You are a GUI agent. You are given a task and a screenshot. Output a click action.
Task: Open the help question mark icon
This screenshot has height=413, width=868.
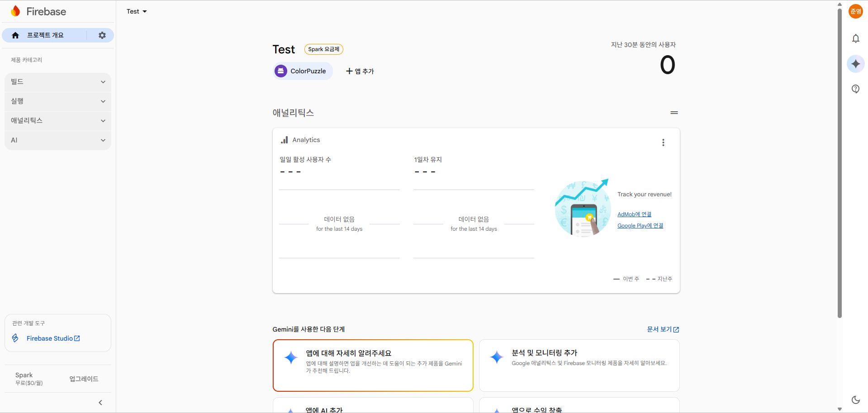(x=855, y=89)
